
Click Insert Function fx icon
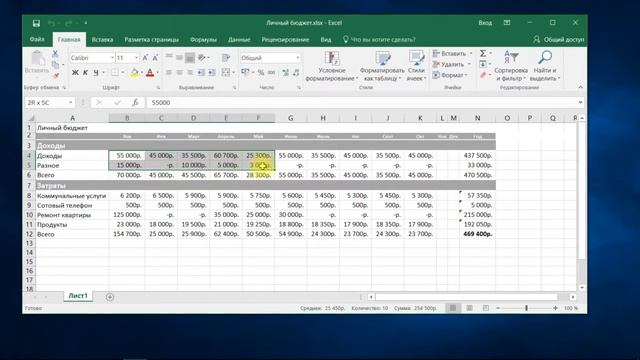coord(135,102)
